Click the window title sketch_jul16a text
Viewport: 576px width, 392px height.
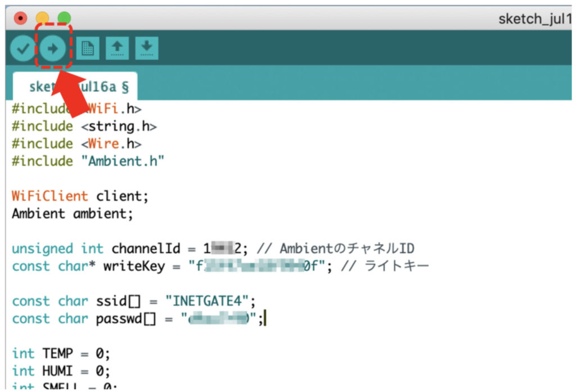pyautogui.click(x=534, y=19)
